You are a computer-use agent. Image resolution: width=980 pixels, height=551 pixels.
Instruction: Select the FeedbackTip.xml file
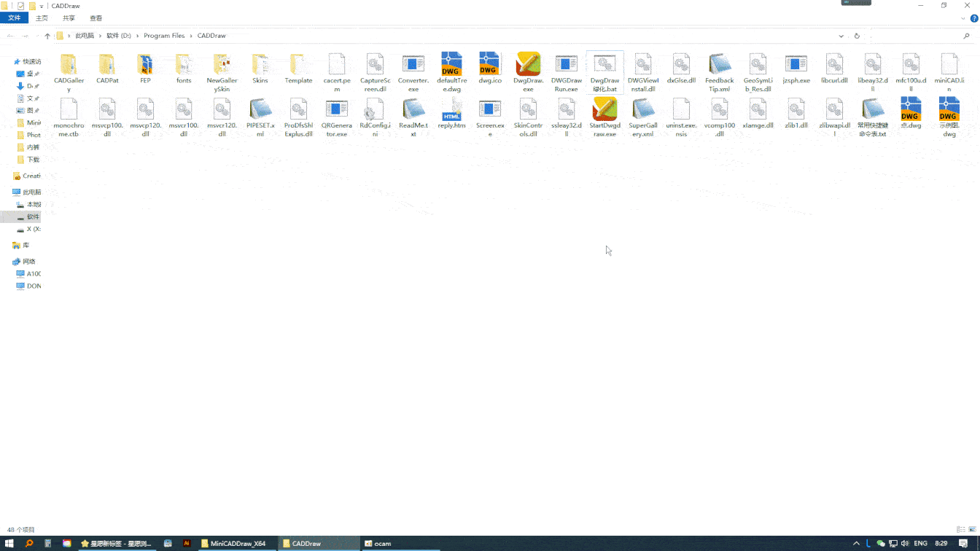(x=720, y=73)
